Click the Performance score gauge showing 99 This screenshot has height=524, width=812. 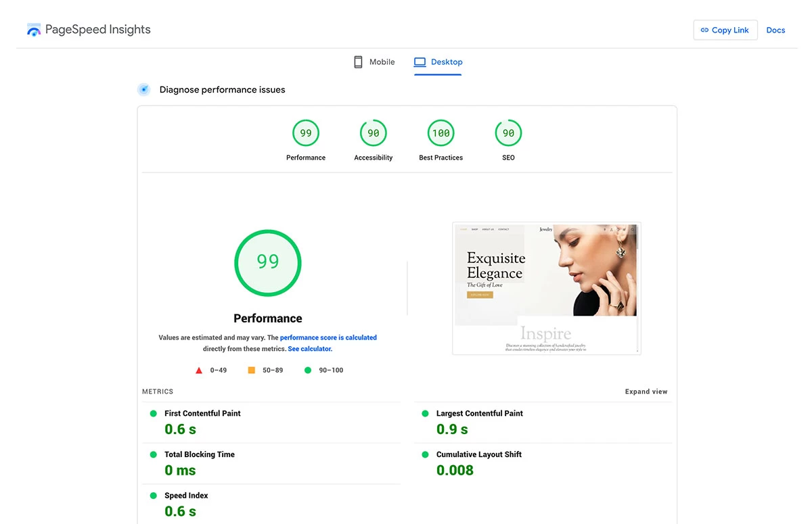tap(305, 133)
